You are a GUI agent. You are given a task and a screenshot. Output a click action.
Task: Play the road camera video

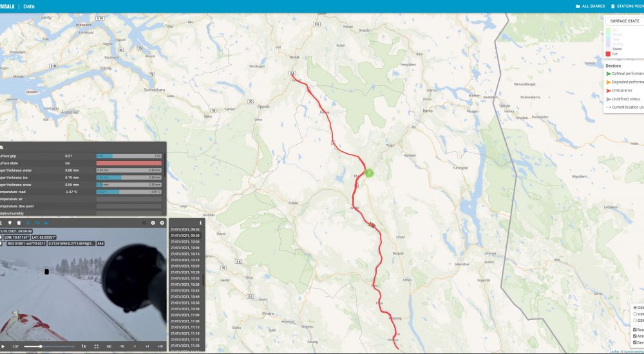point(3,347)
